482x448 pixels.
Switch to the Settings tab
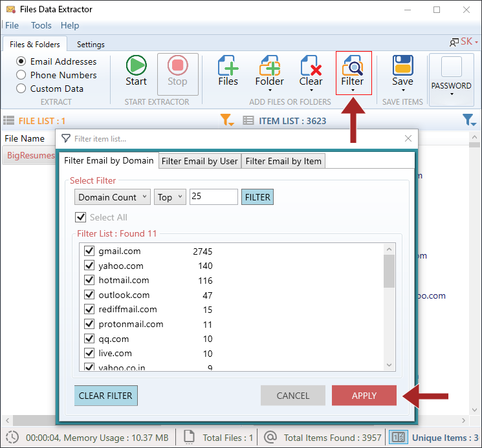[x=91, y=45]
